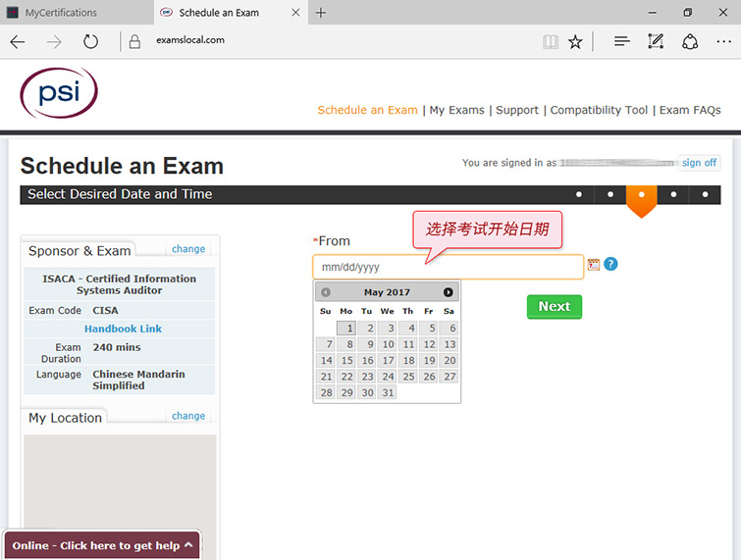
Task: Select May 6 in the calendar
Action: pos(449,329)
